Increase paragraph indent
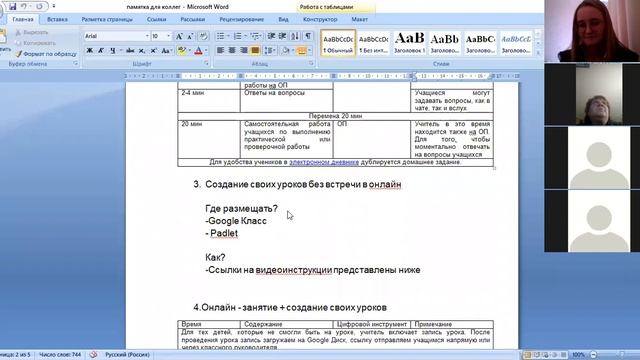 (282, 36)
